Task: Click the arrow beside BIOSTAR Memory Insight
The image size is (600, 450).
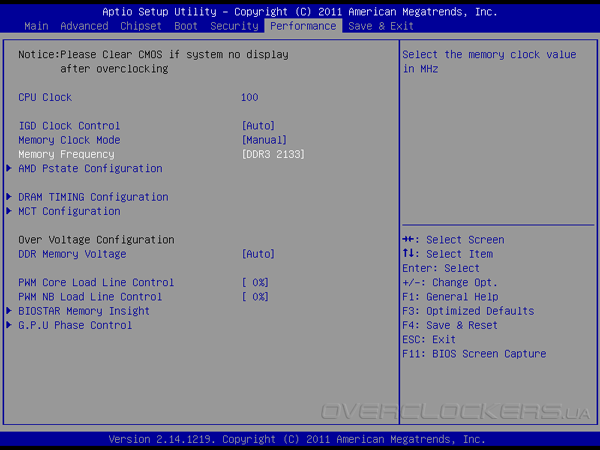Action: [9, 311]
